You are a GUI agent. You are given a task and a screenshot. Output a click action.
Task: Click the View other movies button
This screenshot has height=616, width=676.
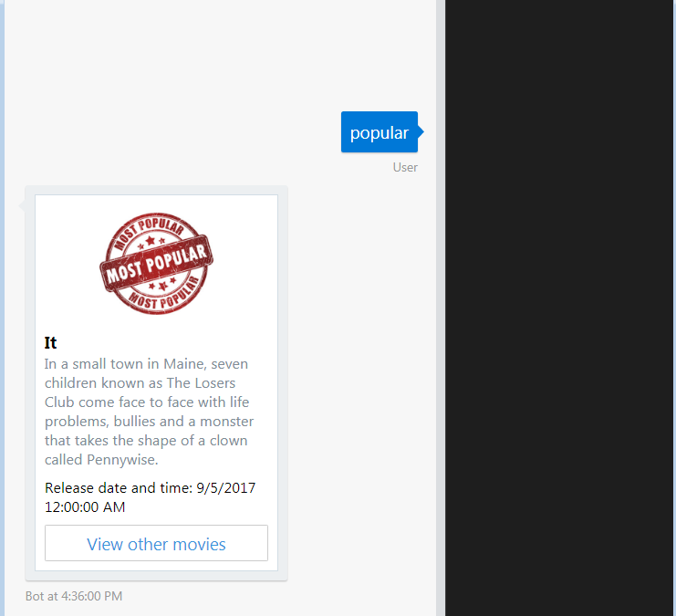pyautogui.click(x=156, y=543)
